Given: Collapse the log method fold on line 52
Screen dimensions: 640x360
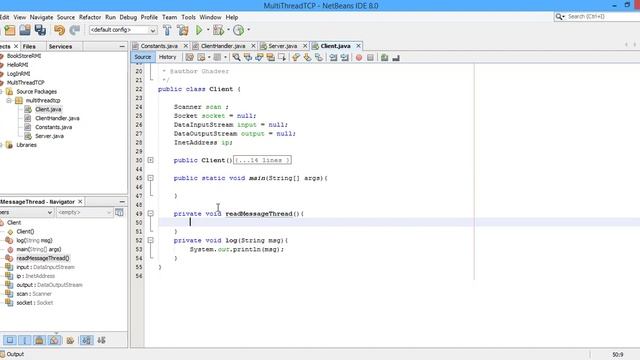Looking at the screenshot, I should [151, 240].
